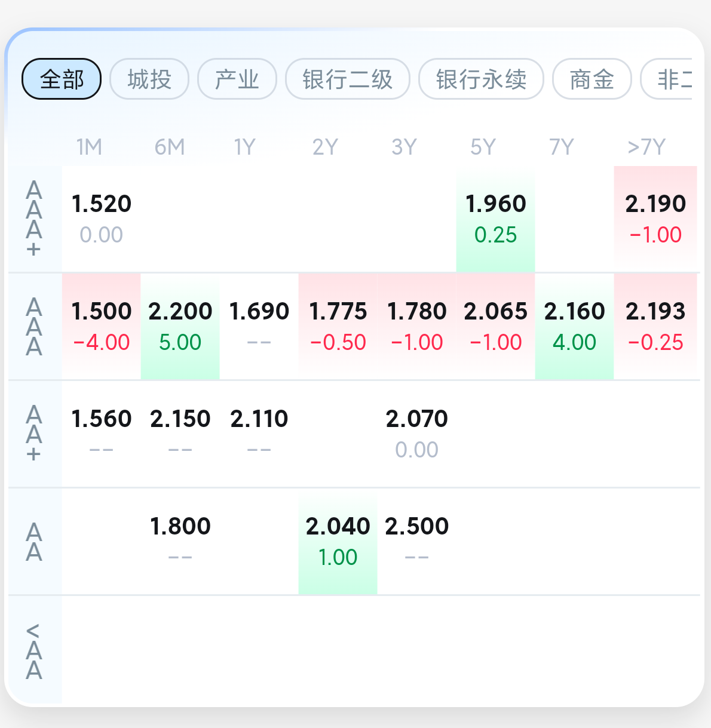Select the 全部 filter tab
Screen dimensions: 711x728
pos(62,79)
